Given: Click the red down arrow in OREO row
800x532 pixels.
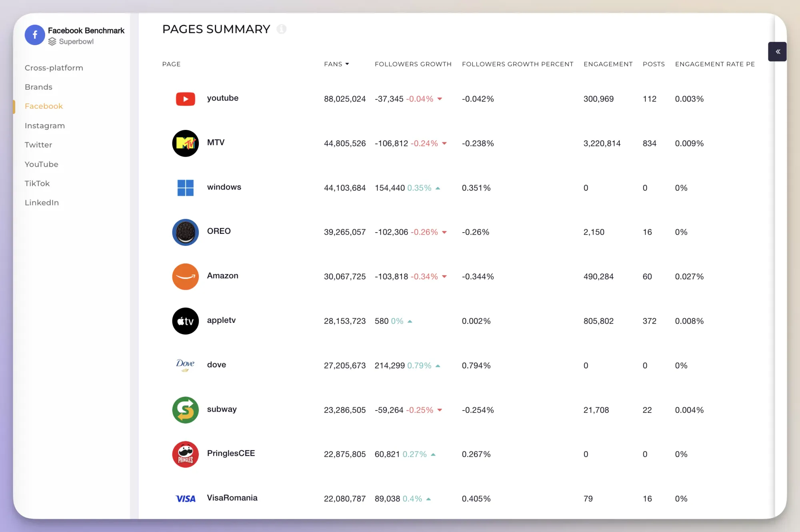Looking at the screenshot, I should tap(444, 232).
